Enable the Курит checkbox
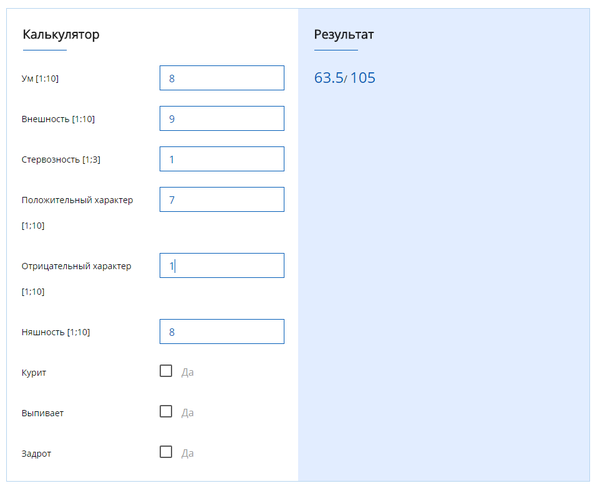The width and height of the screenshot is (600, 491). pos(166,371)
